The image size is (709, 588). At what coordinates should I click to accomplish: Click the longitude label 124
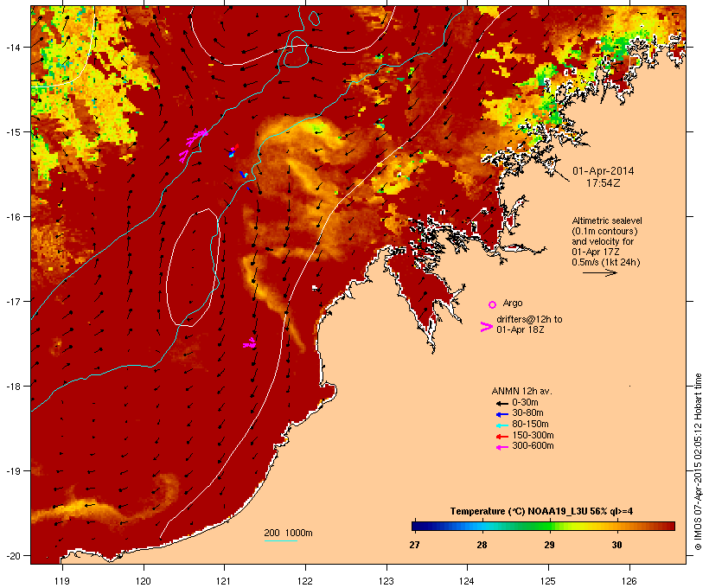(467, 581)
